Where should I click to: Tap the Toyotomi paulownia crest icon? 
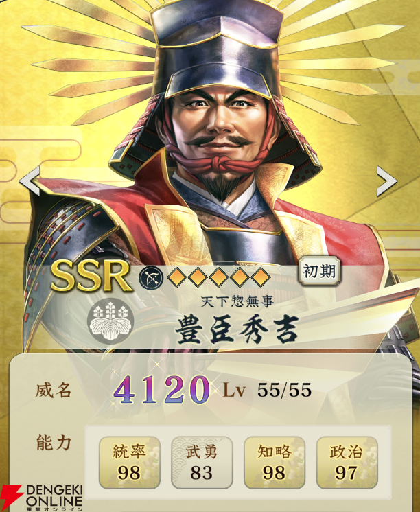110,321
